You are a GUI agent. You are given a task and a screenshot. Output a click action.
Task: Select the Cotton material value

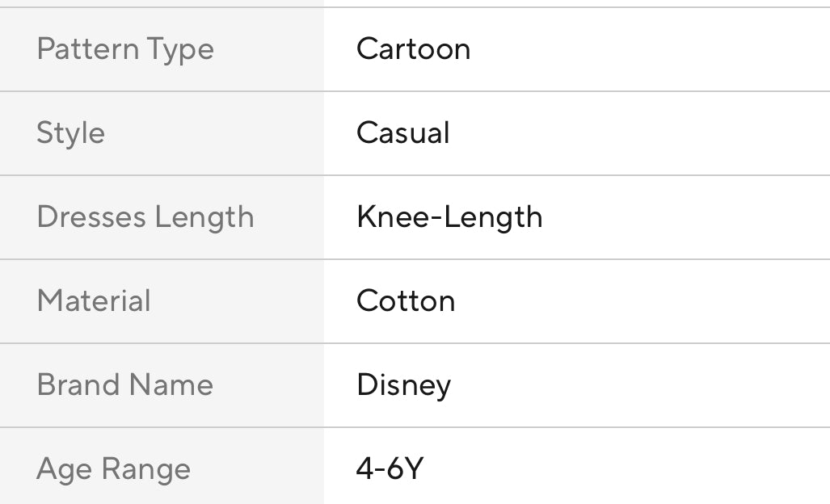pyautogui.click(x=406, y=301)
